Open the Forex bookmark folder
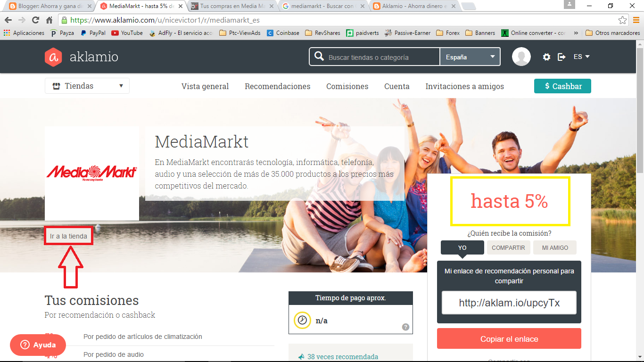 [448, 33]
